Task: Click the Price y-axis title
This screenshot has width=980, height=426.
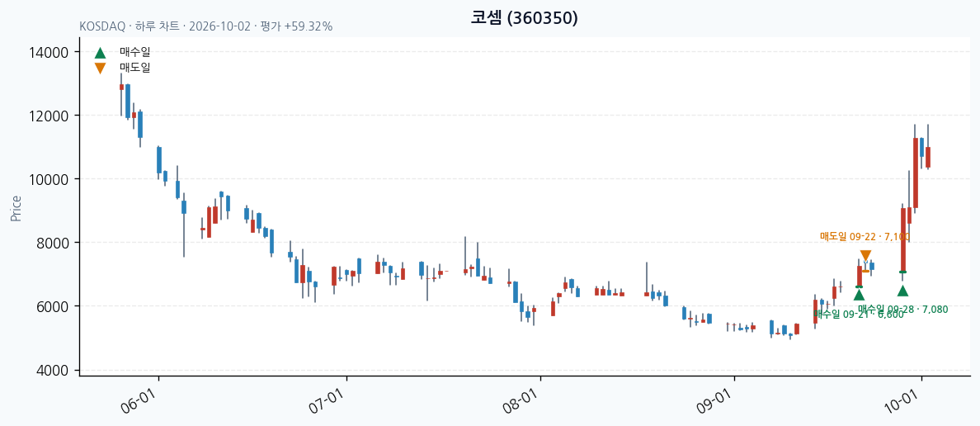Action: [16, 208]
